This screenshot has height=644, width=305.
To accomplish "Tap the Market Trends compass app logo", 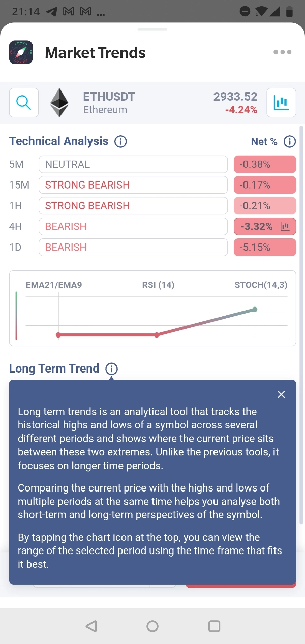I will point(21,52).
